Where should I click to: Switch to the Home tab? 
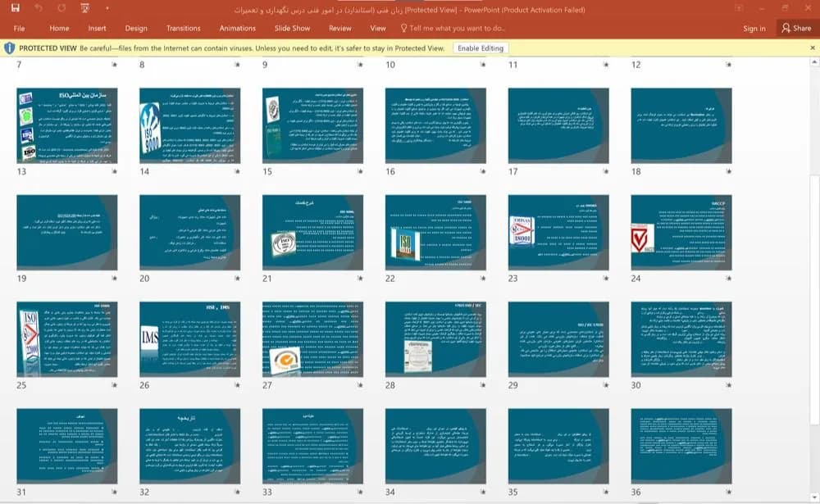tap(59, 28)
